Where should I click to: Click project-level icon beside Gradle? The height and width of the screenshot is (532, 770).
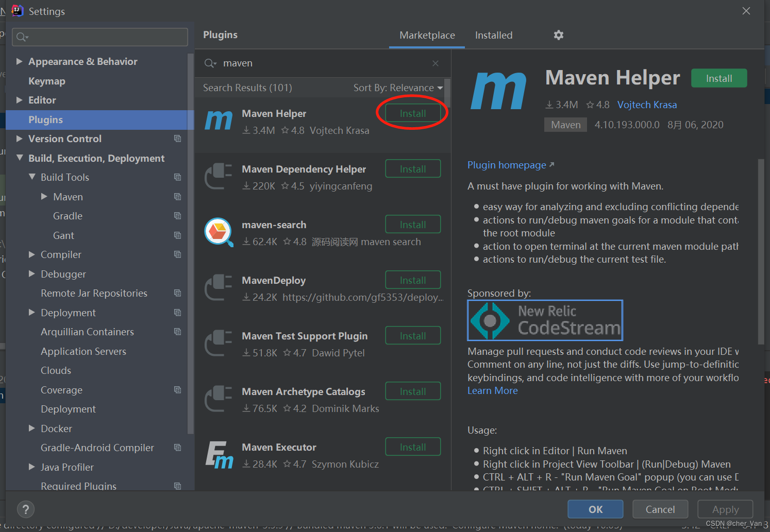click(x=178, y=216)
